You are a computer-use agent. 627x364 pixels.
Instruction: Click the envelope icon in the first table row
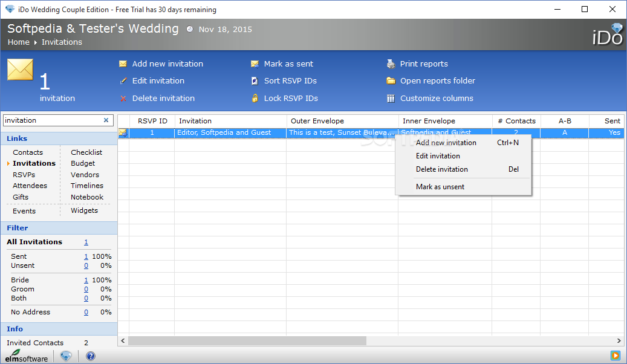coord(123,133)
